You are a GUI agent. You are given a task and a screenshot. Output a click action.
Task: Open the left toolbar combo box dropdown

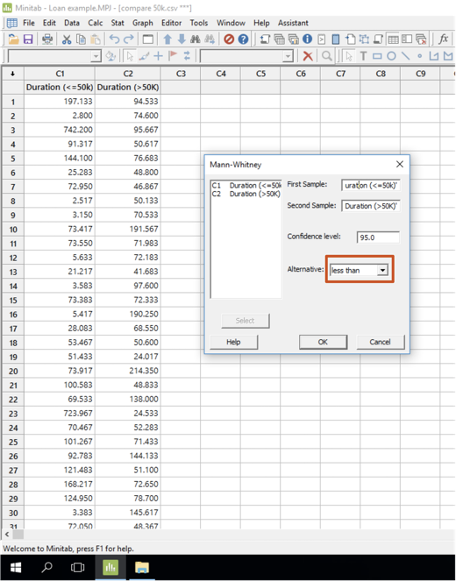[96, 56]
